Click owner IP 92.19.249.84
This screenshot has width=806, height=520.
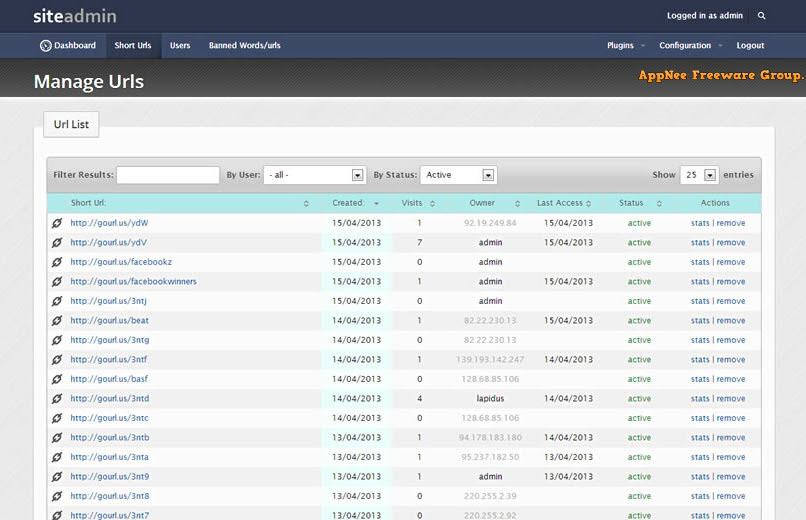pyautogui.click(x=490, y=223)
